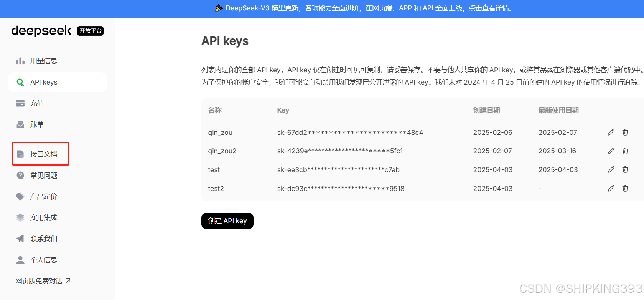Click the key ending in 9518
Screen dimensions: 644x300
click(x=341, y=189)
